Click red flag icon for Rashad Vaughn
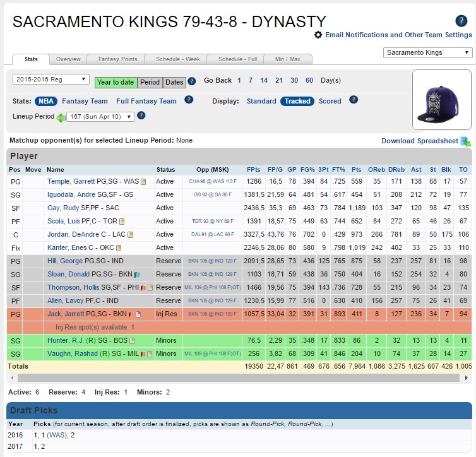Screen dimensions: 476x457 [143, 354]
